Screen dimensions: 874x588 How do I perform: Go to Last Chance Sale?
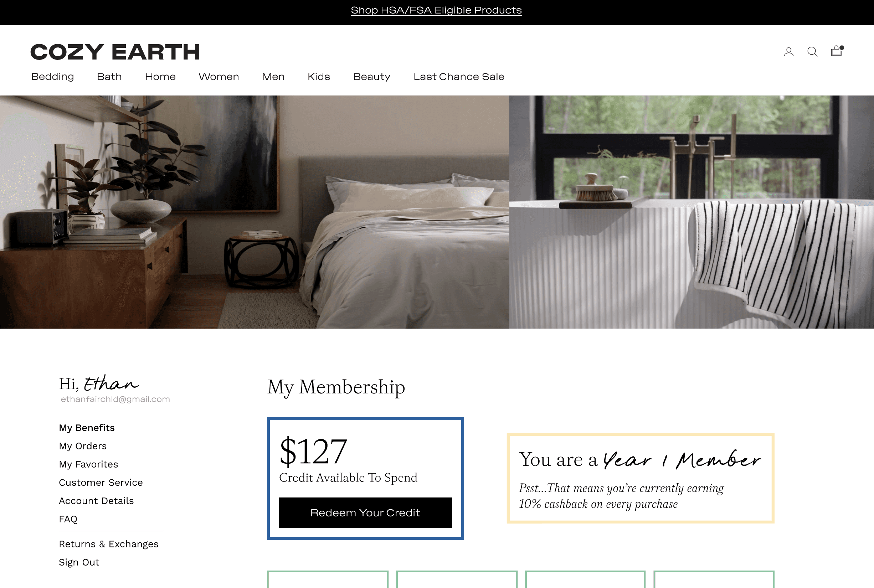click(459, 77)
